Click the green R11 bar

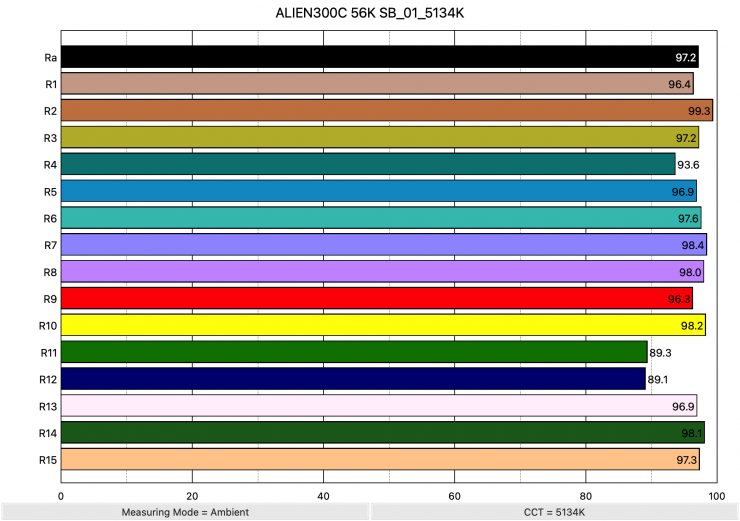click(x=354, y=352)
